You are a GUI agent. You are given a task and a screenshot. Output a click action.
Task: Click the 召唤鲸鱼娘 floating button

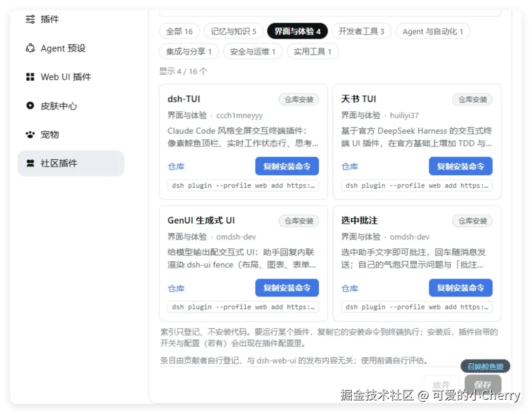pyautogui.click(x=485, y=367)
